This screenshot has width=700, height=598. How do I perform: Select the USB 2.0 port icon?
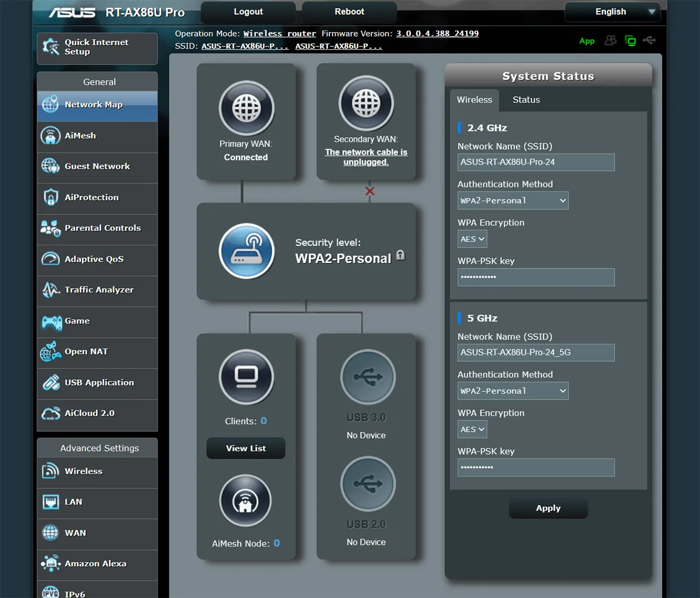coord(367,484)
